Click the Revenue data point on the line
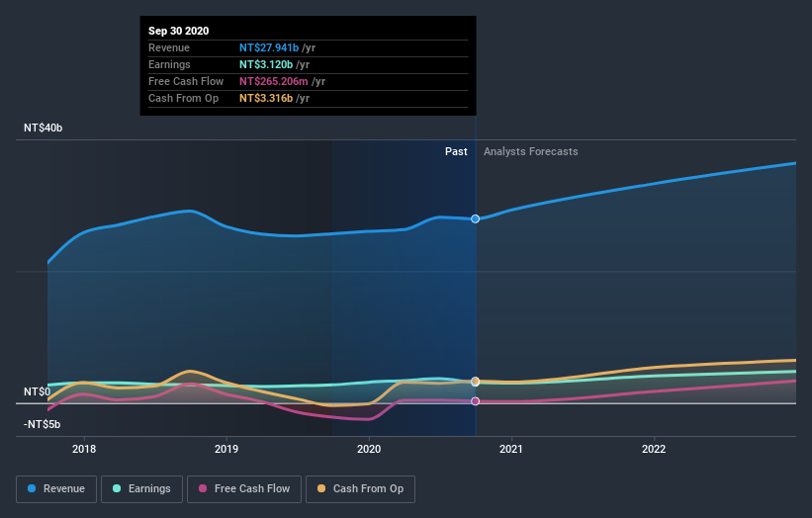812x518 pixels. point(476,218)
